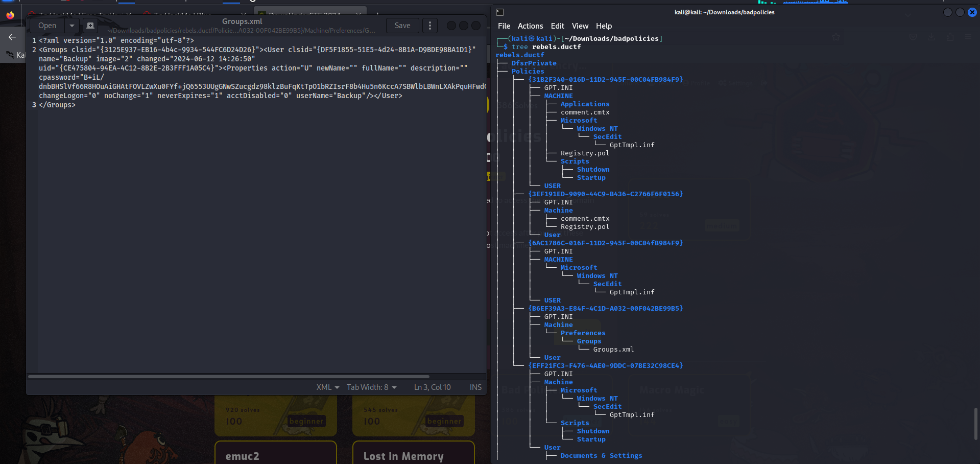Click the browser back arrow button

pos(12,37)
